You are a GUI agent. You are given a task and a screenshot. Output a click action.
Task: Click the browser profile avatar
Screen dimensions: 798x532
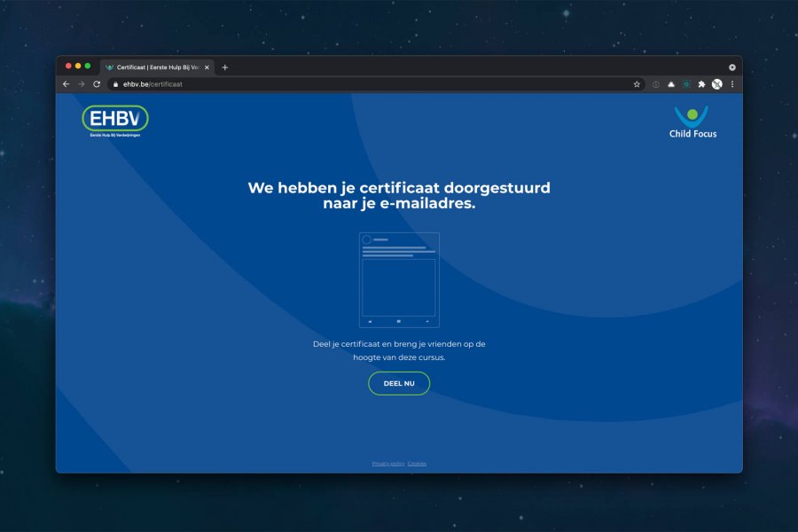click(716, 84)
